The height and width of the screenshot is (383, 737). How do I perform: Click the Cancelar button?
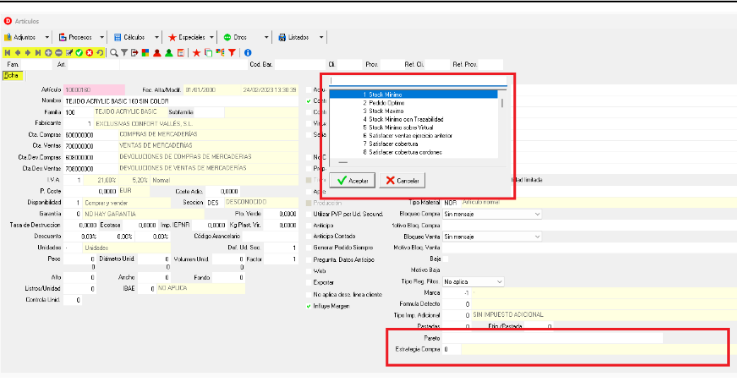(x=402, y=180)
